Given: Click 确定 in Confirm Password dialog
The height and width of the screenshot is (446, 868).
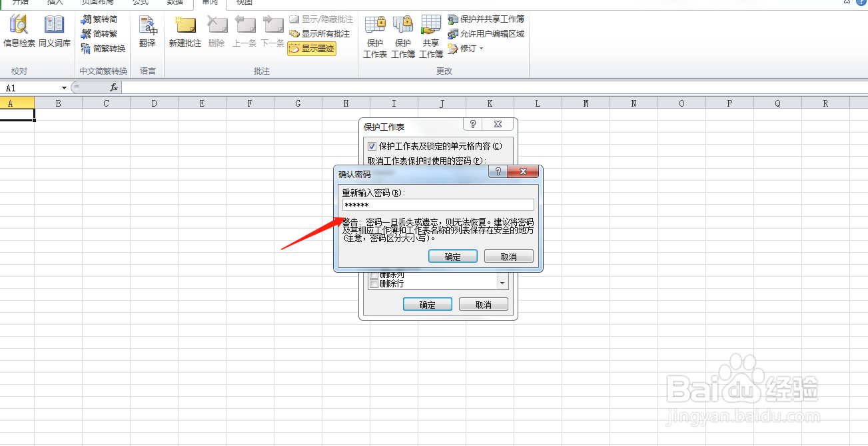Looking at the screenshot, I should click(452, 257).
